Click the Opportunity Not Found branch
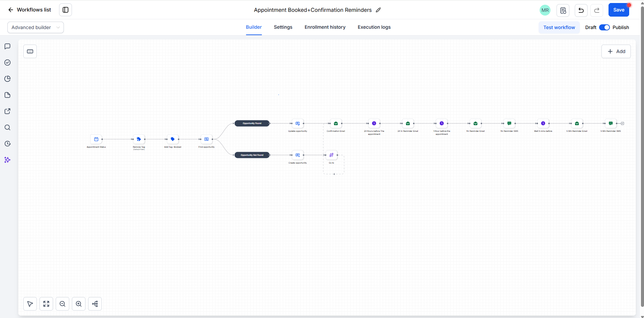The width and height of the screenshot is (644, 318). [252, 155]
